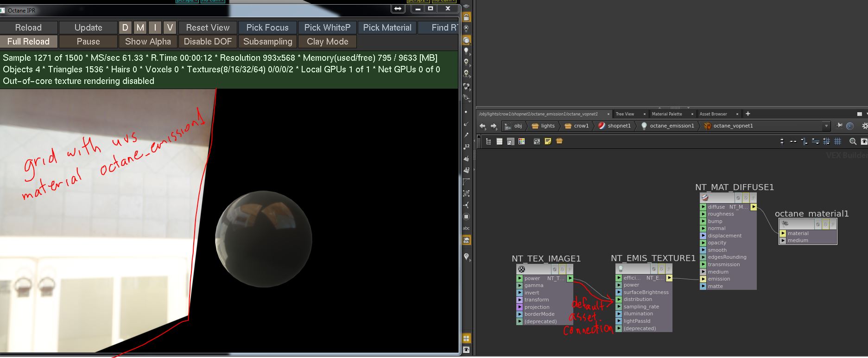Toggle Show Alpha in Octane IPR
The height and width of the screenshot is (358, 868).
[148, 42]
